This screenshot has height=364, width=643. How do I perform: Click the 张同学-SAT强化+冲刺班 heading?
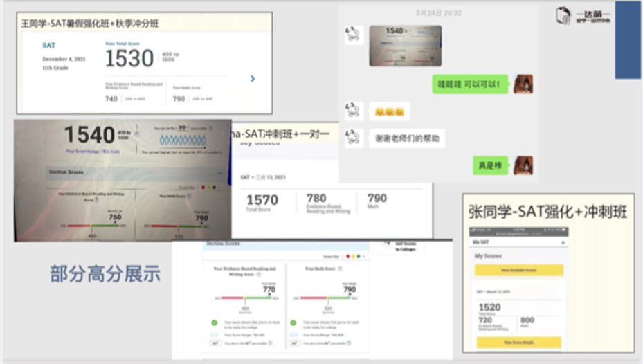point(548,212)
